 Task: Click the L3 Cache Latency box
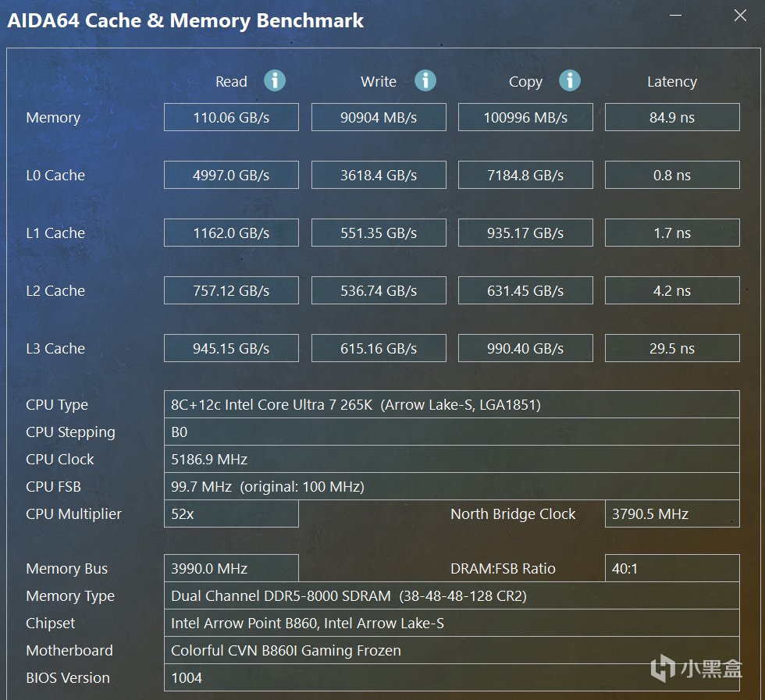671,349
